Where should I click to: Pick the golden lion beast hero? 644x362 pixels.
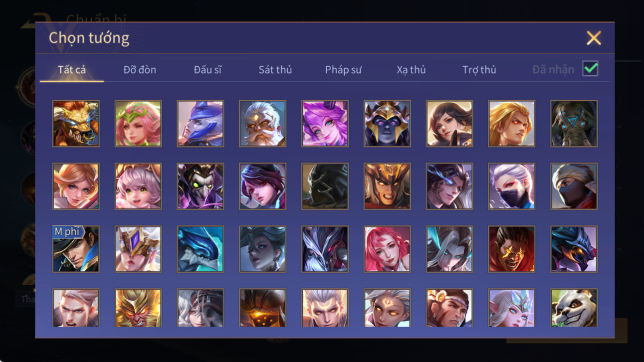click(x=76, y=124)
